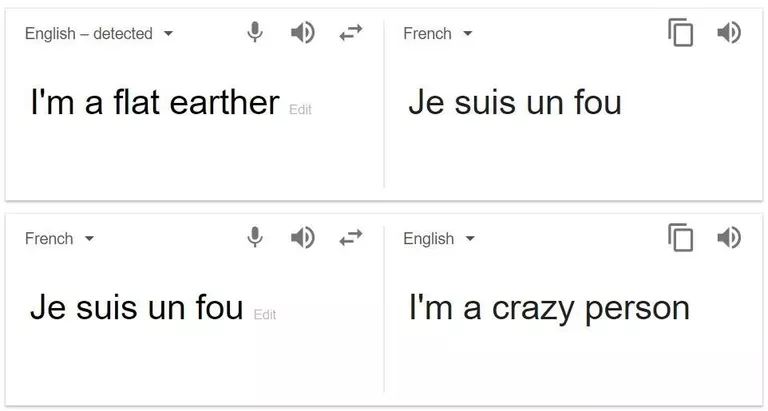Select the top 'Je suis un fou' translated output
Image resolution: width=768 pixels, height=411 pixels.
pos(515,102)
